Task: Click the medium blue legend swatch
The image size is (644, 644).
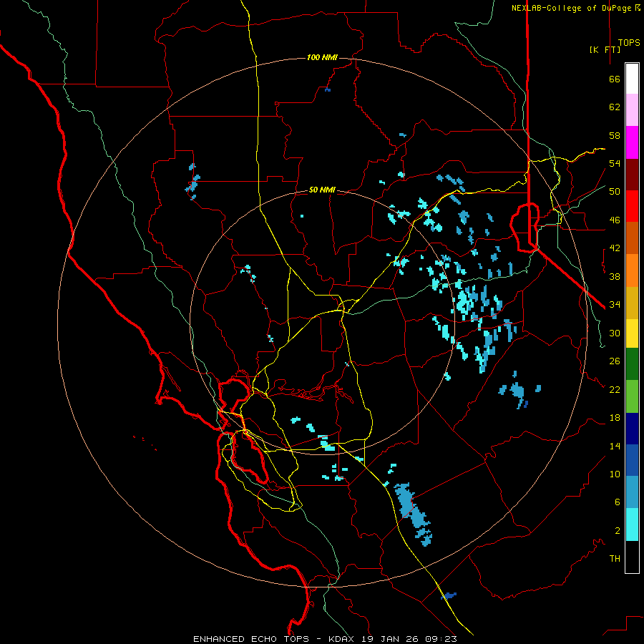Action: 632,460
